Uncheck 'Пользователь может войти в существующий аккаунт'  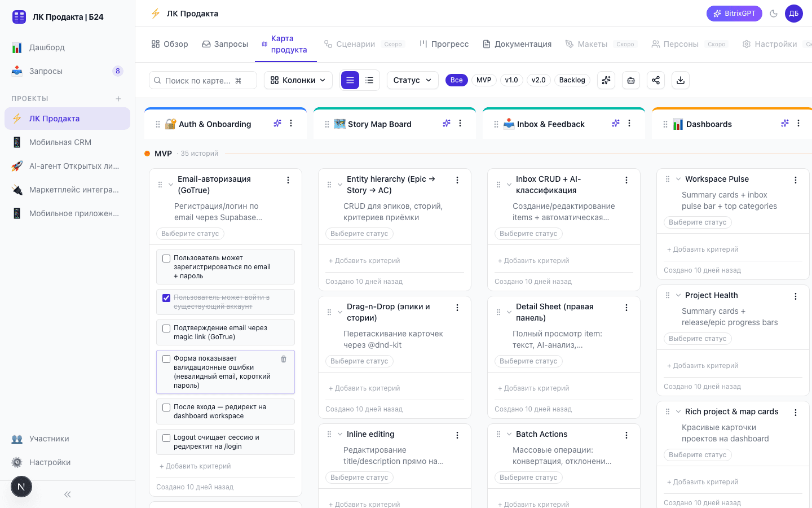pyautogui.click(x=166, y=297)
